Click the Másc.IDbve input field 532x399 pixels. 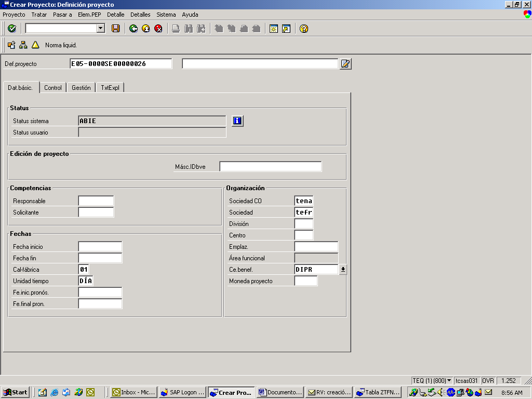click(x=271, y=167)
